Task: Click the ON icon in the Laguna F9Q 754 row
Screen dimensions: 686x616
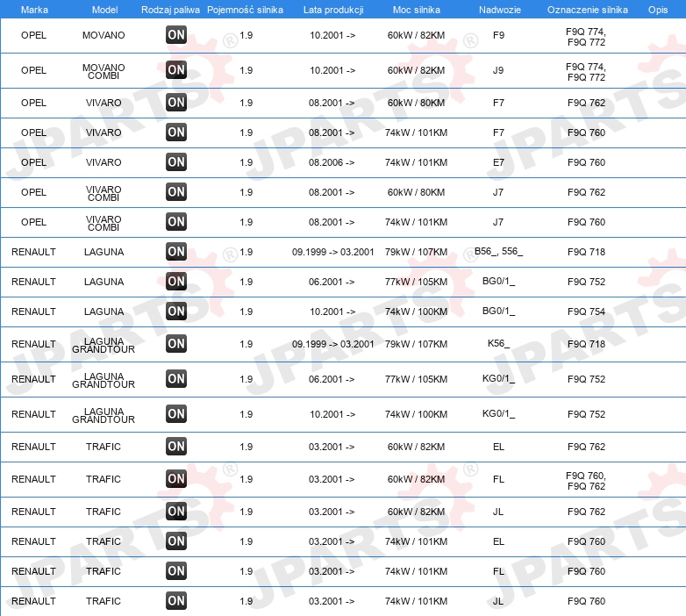Action: 176,311
